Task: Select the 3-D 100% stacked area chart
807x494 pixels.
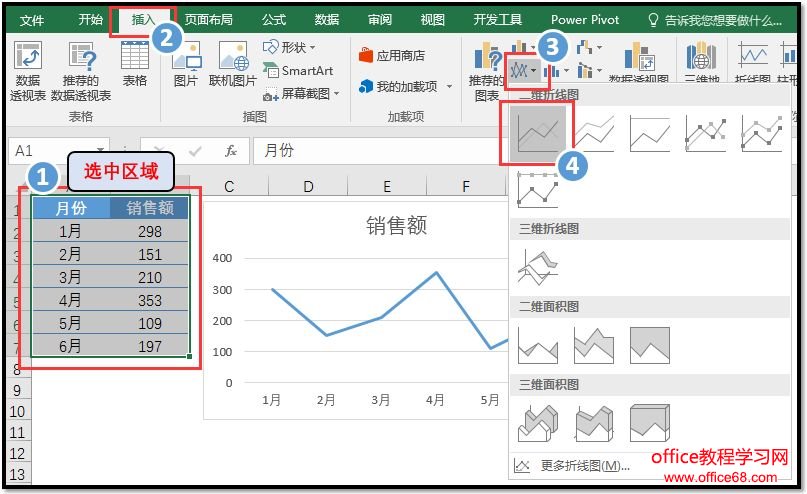Action: coord(650,423)
